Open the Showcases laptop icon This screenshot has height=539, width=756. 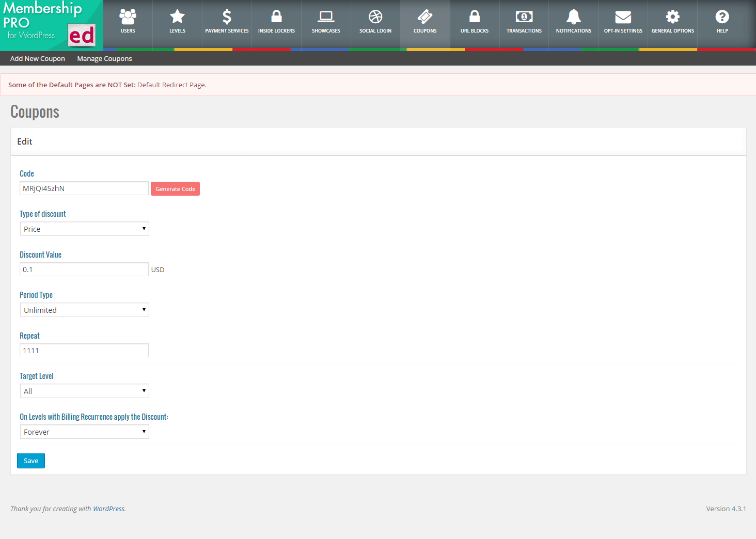click(x=326, y=18)
